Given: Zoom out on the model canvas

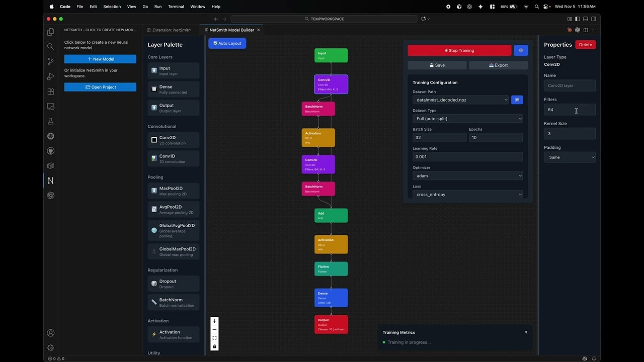Looking at the screenshot, I should pyautogui.click(x=214, y=330).
